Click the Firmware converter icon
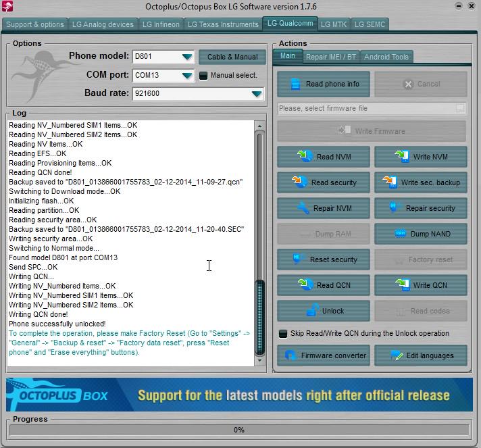The image size is (481, 448). point(290,355)
